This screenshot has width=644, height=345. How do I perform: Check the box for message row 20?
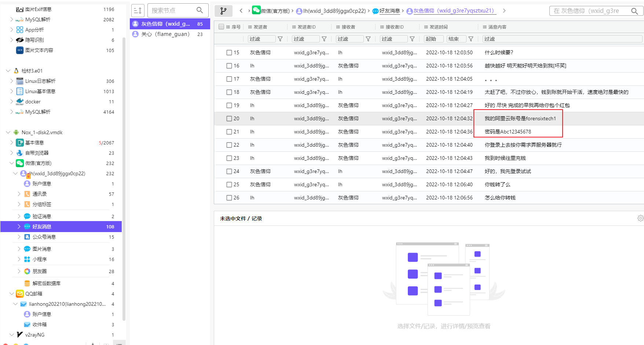pos(229,118)
